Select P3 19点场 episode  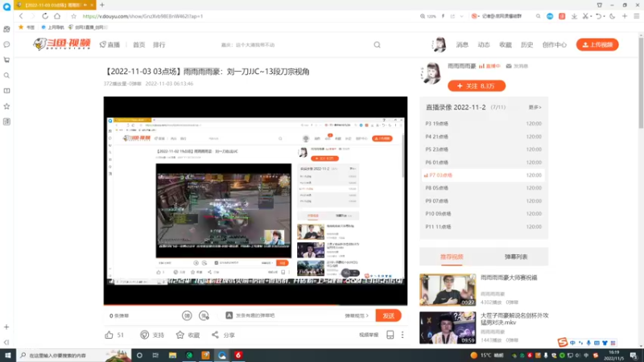click(x=484, y=124)
